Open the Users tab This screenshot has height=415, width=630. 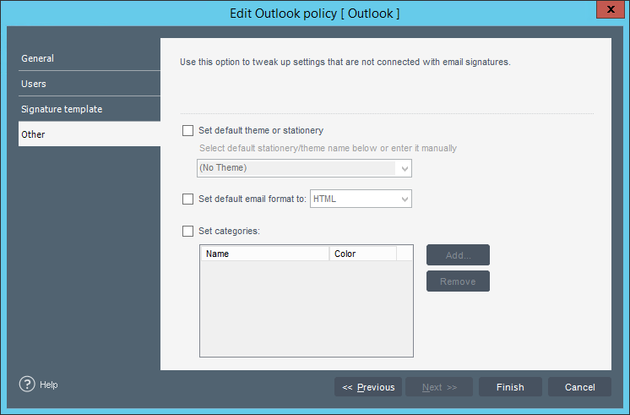pos(89,84)
